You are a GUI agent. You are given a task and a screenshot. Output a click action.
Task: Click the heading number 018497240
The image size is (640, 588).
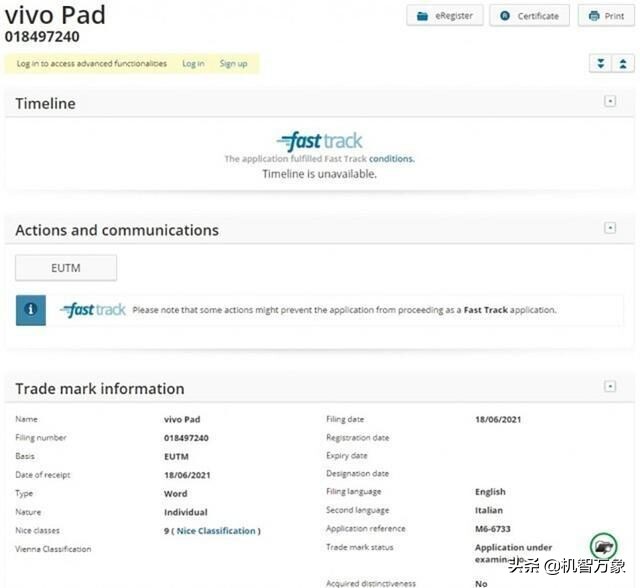coord(42,37)
